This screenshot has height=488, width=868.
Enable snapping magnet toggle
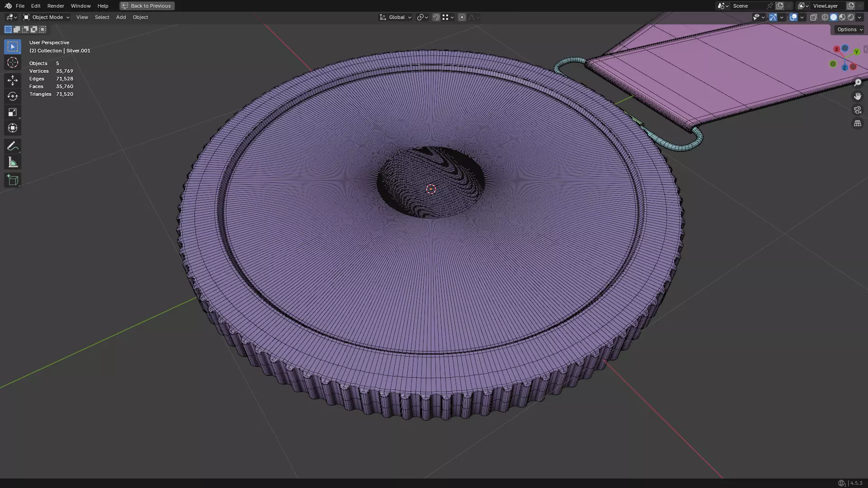[436, 17]
